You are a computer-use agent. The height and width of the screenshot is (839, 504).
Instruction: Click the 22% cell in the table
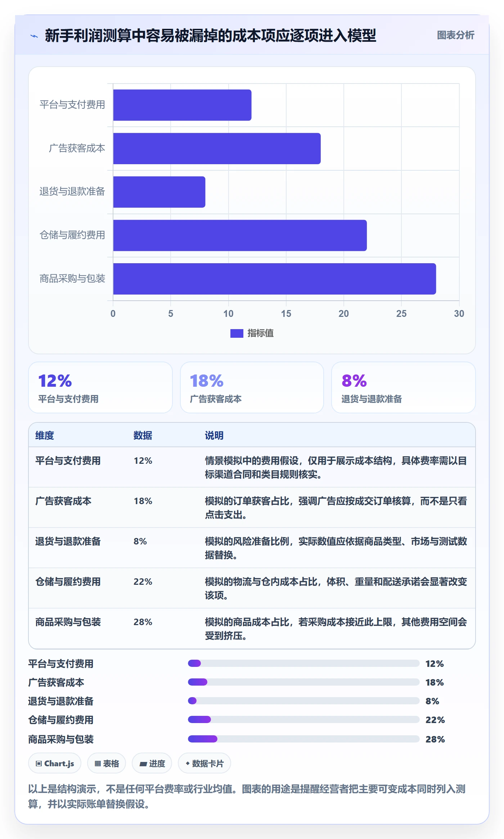[x=143, y=582]
